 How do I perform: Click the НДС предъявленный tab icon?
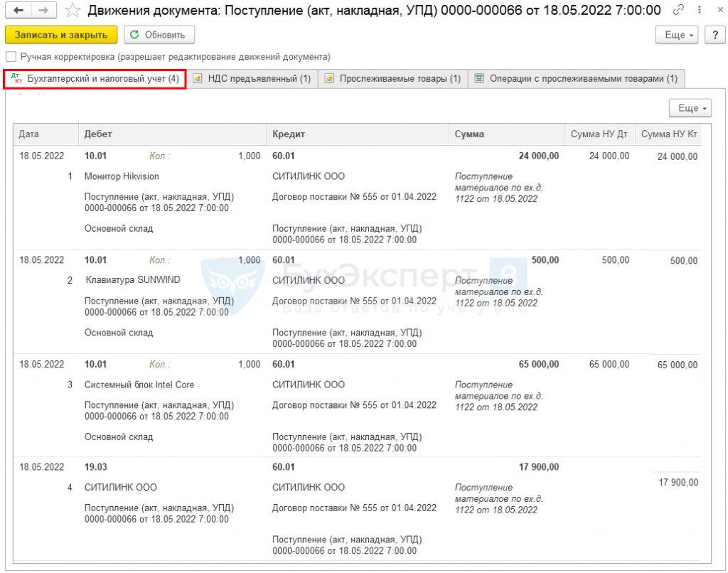(198, 79)
